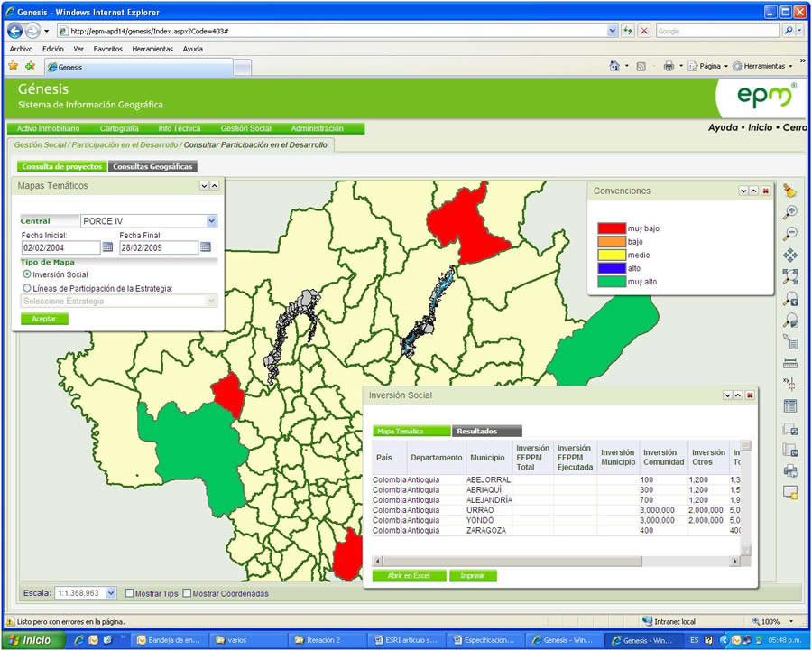Switch to the Resultados tab

pyautogui.click(x=487, y=431)
